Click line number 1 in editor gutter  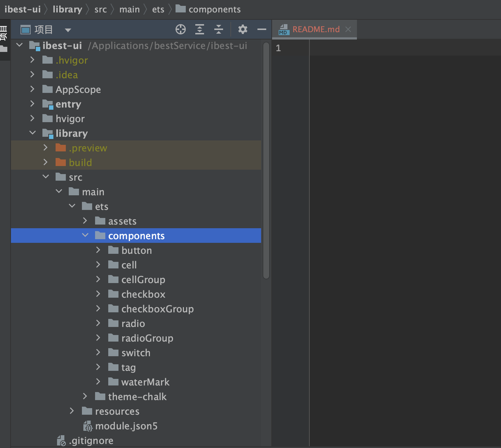[278, 48]
